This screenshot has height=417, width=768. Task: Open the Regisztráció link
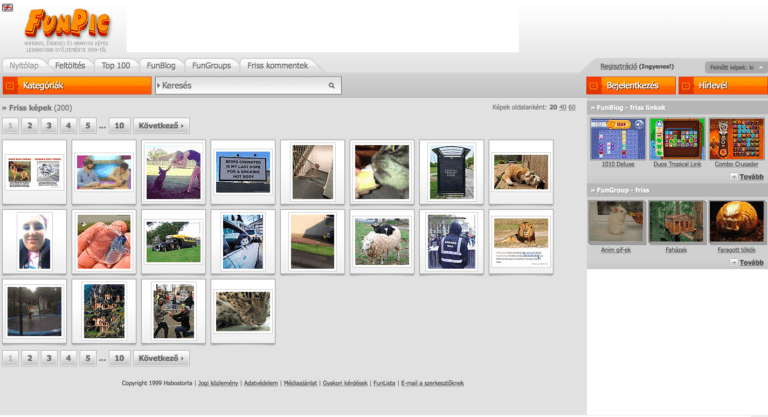click(619, 67)
